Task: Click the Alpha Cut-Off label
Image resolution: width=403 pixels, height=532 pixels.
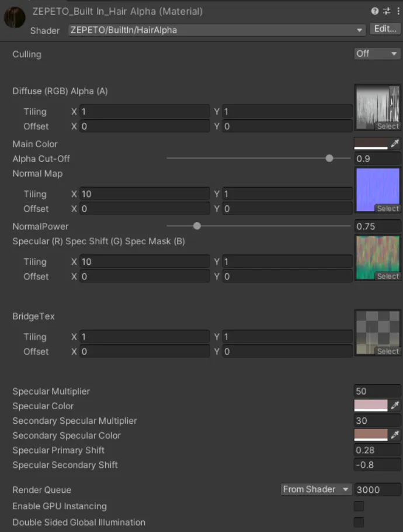Action: (41, 158)
